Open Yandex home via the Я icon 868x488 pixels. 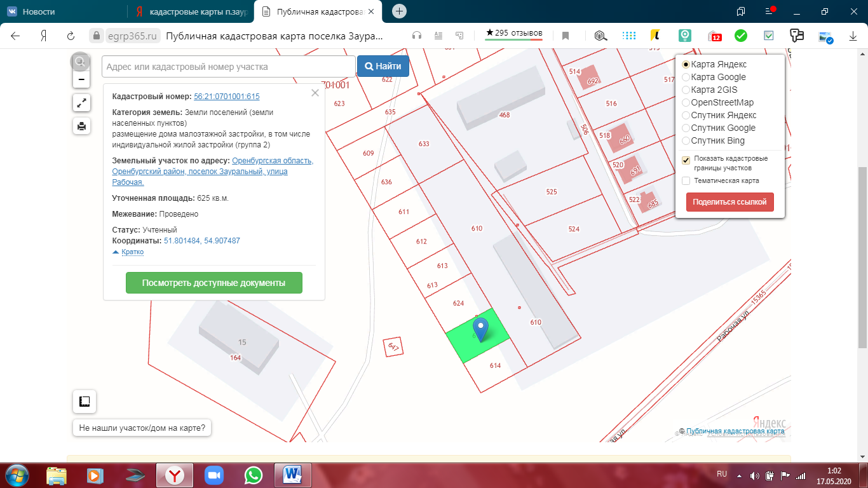(44, 36)
